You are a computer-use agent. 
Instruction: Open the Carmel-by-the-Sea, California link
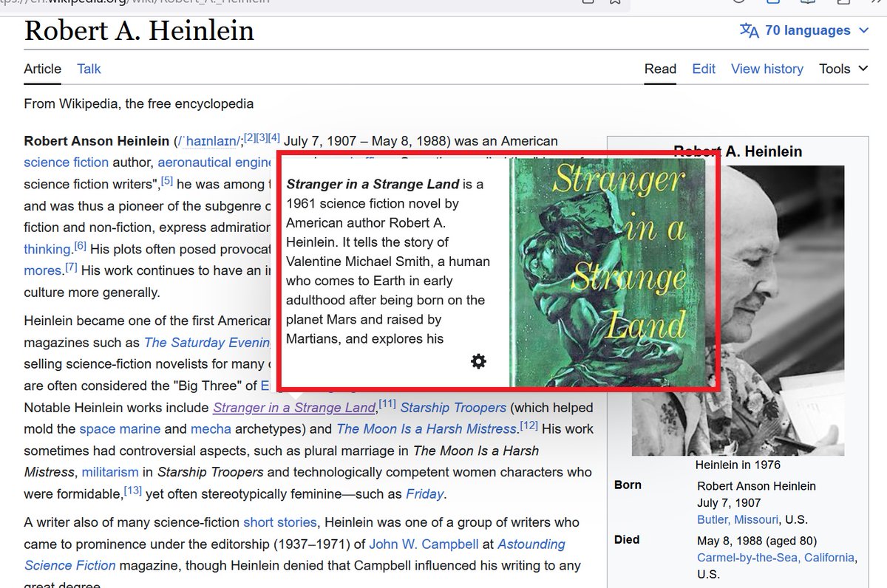pos(776,557)
